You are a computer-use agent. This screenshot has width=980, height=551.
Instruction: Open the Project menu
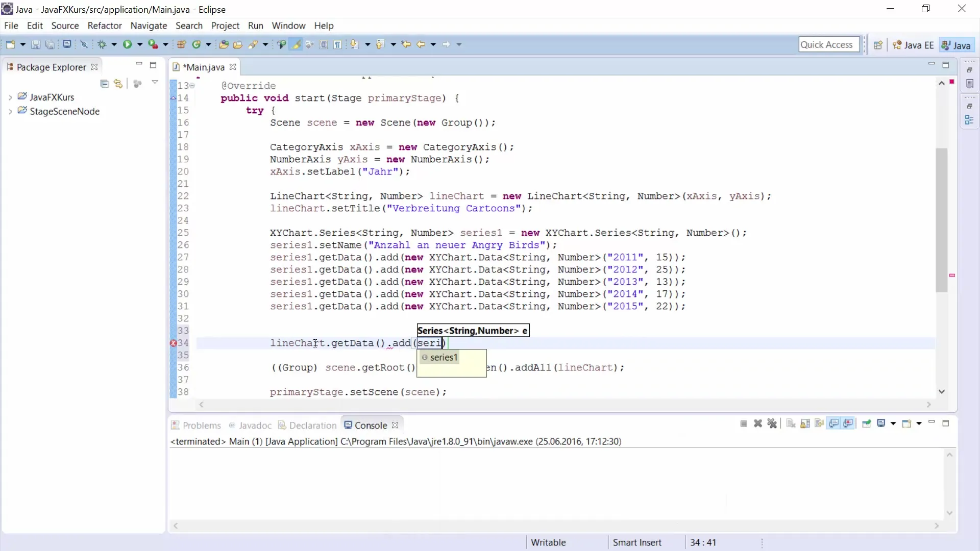225,26
